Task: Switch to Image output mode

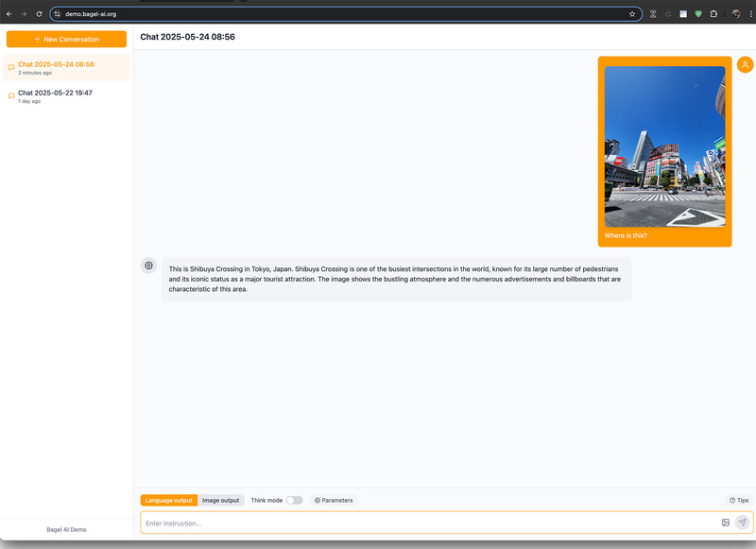Action: [220, 500]
